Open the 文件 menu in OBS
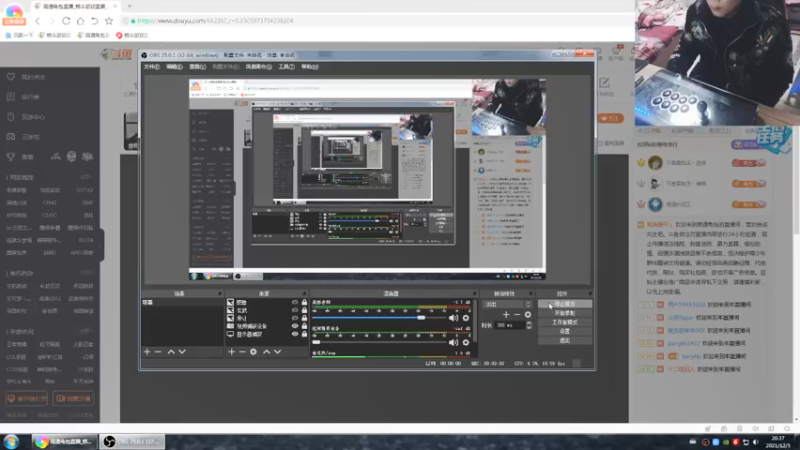The width and height of the screenshot is (800, 450). point(152,67)
